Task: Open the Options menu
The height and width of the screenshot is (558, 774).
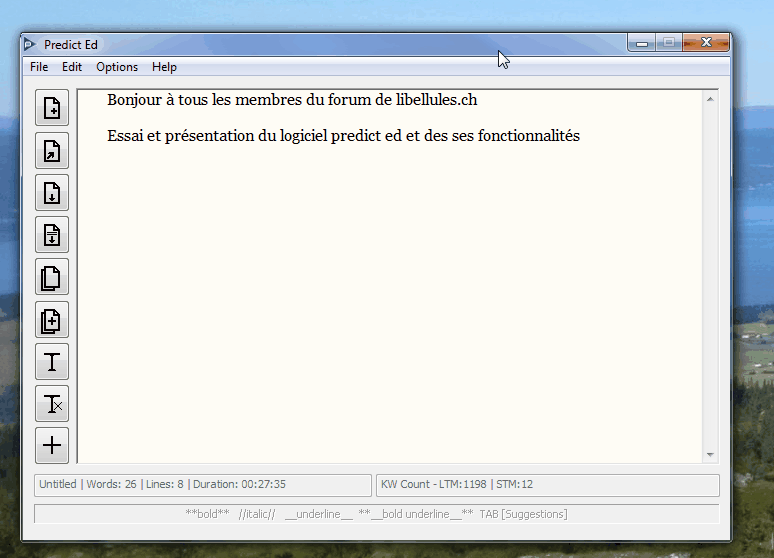Action: coord(117,67)
